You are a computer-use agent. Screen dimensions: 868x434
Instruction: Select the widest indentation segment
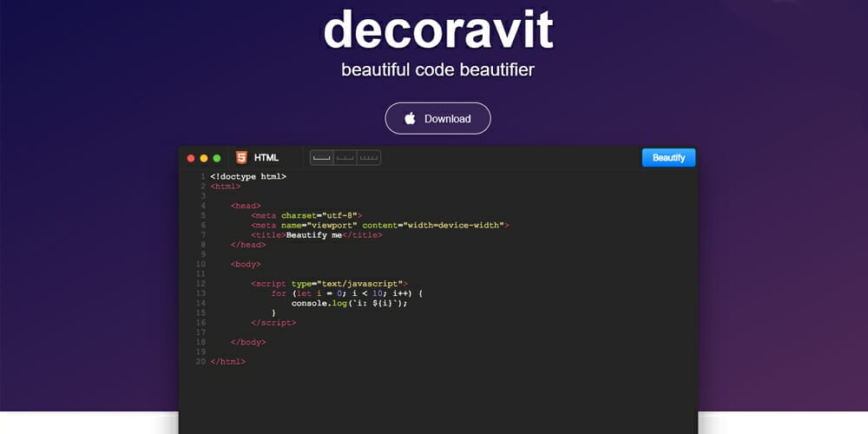point(322,158)
